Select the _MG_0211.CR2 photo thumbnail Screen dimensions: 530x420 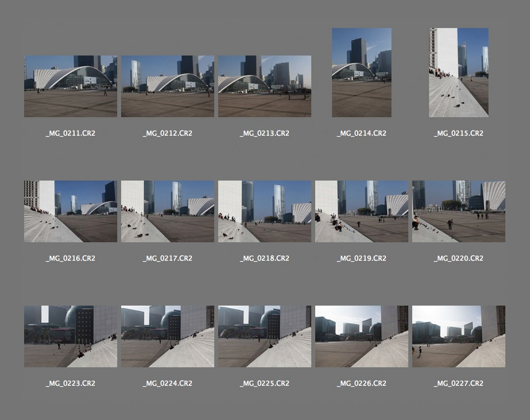point(71,86)
